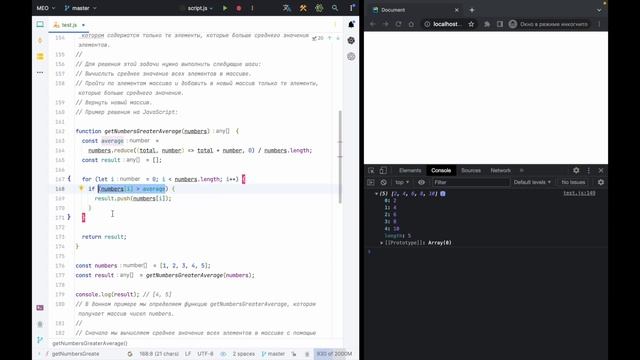Viewport: 640px width, 360px height.
Task: Open the top JavaScript context dropdown
Action: coord(402,182)
